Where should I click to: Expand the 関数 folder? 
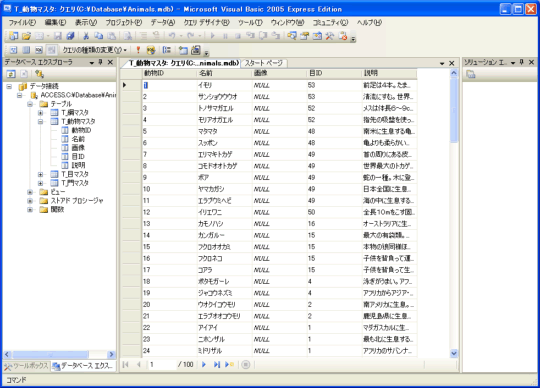point(30,210)
